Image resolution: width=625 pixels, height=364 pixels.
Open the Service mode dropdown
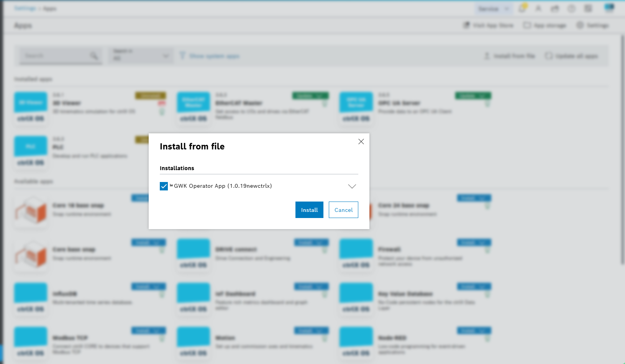493,8
